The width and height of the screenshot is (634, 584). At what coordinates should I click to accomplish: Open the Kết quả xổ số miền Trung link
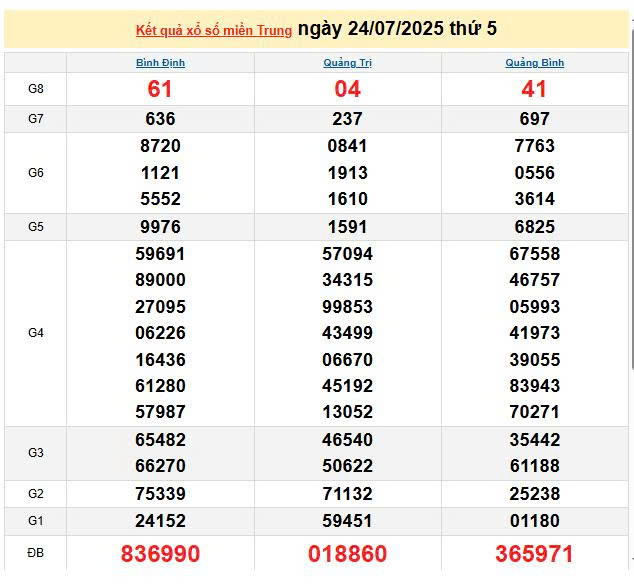(213, 30)
